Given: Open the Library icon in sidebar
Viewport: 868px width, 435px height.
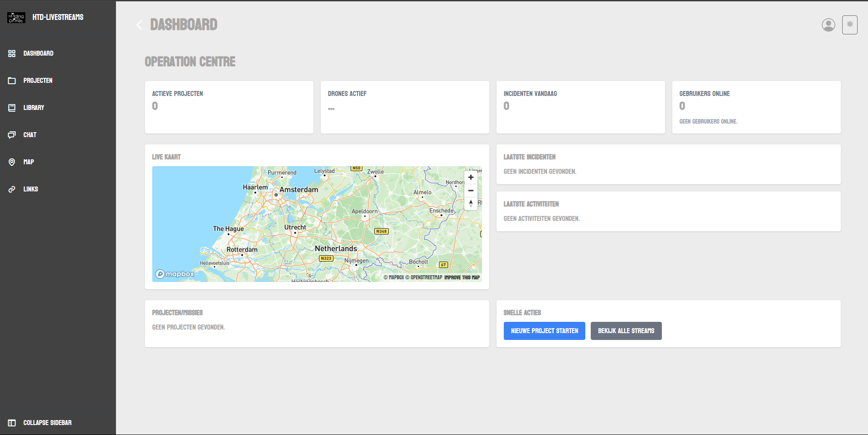Looking at the screenshot, I should click(12, 107).
